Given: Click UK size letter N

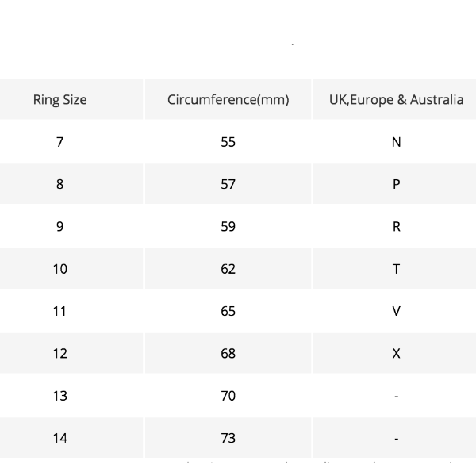Looking at the screenshot, I should coord(397,142).
